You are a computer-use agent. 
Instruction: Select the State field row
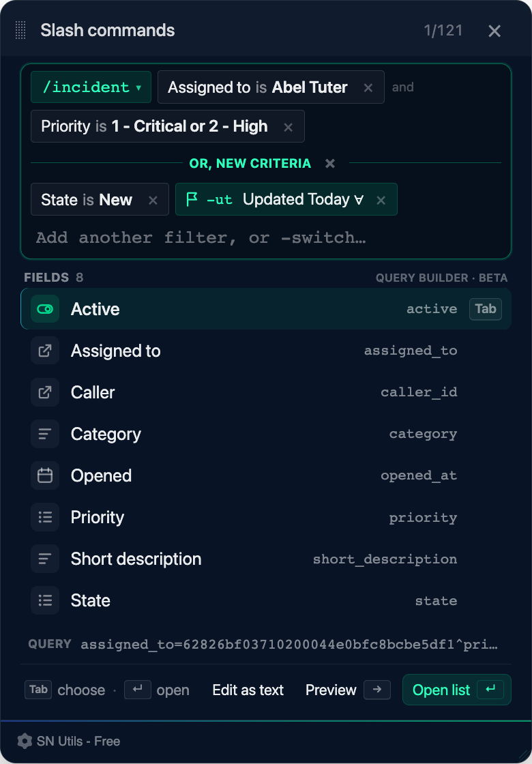tap(266, 600)
